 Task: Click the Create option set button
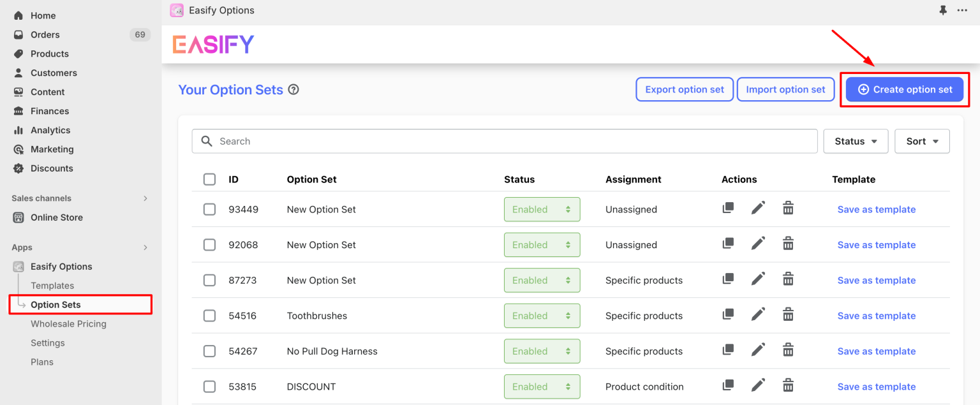pos(905,89)
